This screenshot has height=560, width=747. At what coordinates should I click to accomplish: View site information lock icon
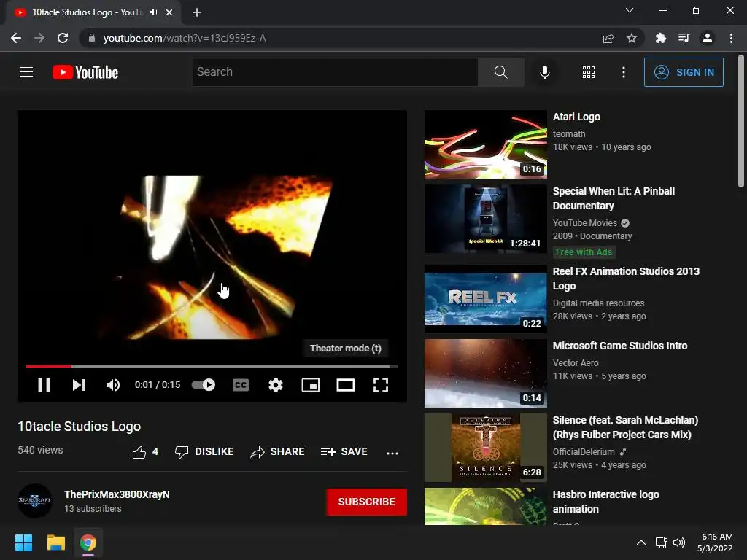[92, 38]
